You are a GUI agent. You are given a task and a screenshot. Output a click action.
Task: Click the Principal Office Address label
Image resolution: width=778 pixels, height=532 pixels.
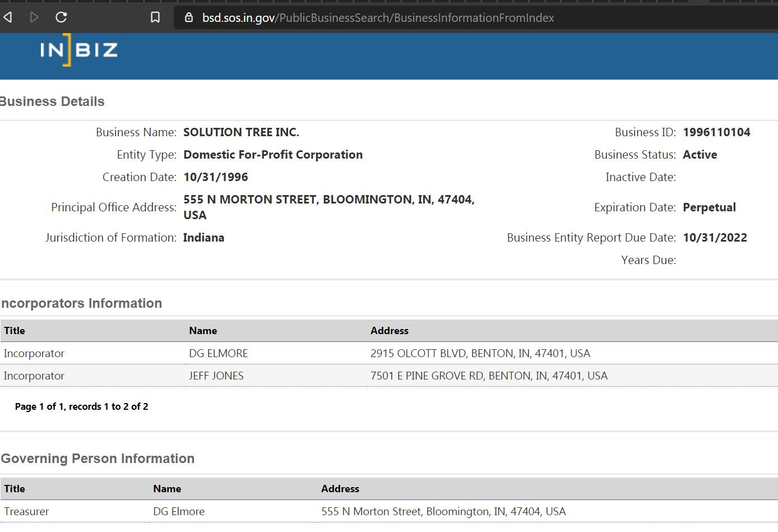[x=114, y=207]
